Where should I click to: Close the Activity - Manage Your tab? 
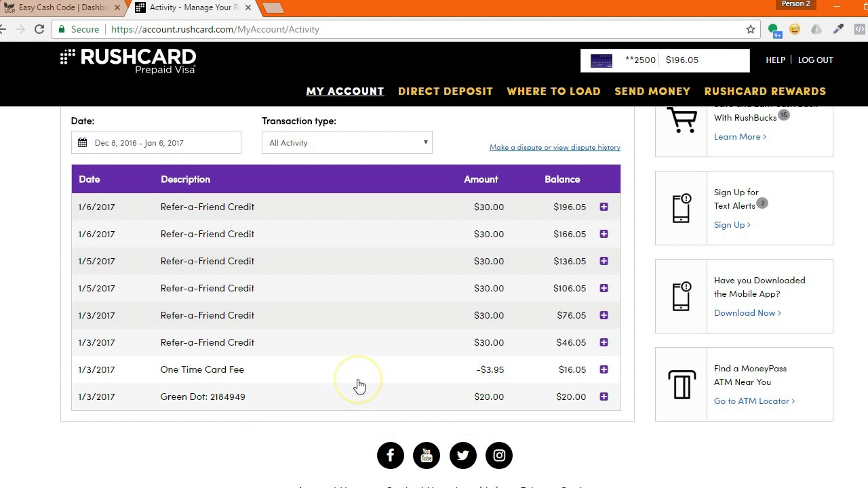coord(248,7)
